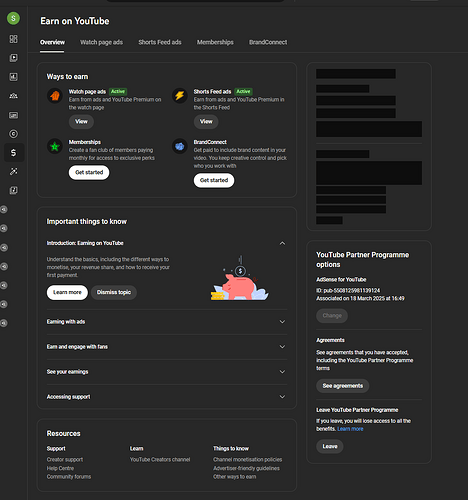Expand the Earning with ads section
468x500 pixels.
(282, 322)
